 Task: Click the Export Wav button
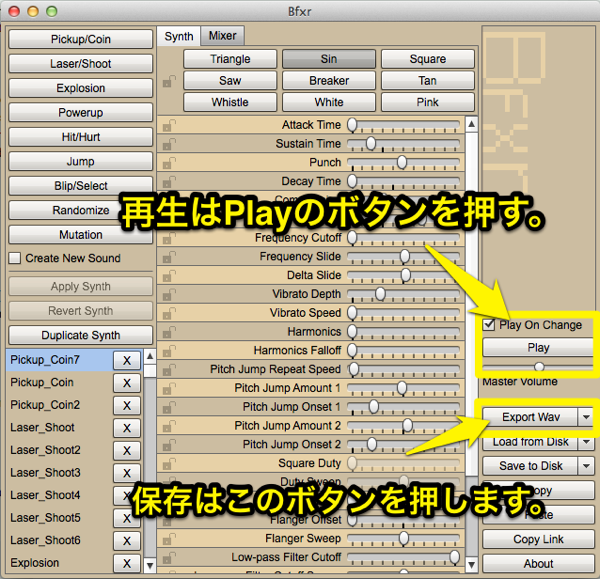(531, 417)
